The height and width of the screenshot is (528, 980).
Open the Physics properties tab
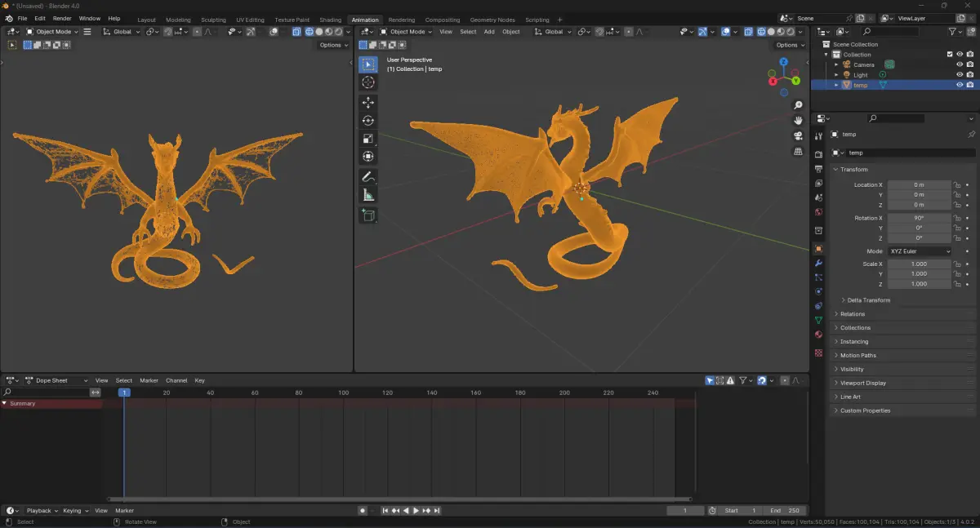click(x=818, y=291)
